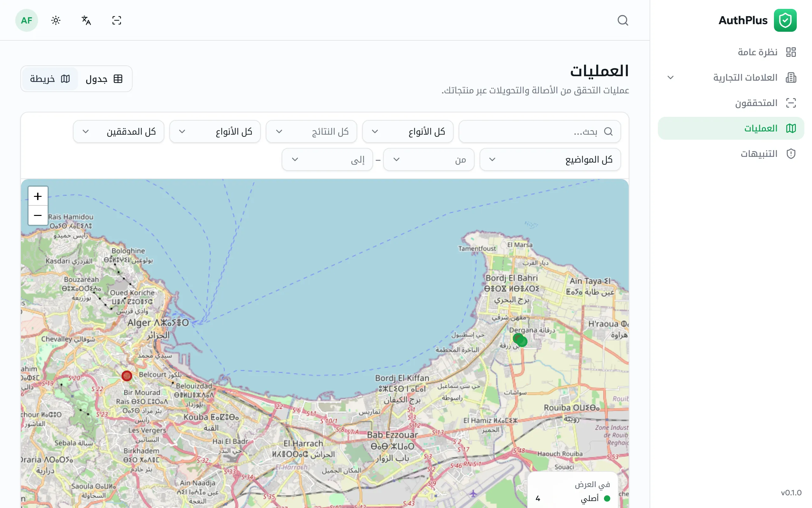Open العلامات التجارية brands section
812x508 pixels.
click(x=731, y=77)
